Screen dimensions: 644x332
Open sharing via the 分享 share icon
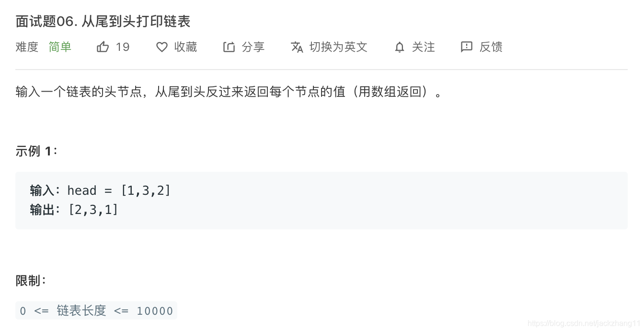(x=229, y=47)
